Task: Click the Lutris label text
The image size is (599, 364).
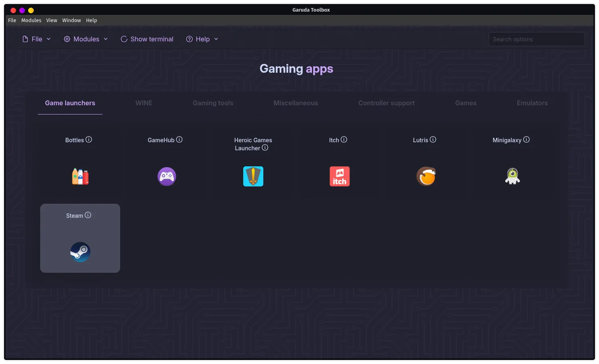Action: (421, 140)
